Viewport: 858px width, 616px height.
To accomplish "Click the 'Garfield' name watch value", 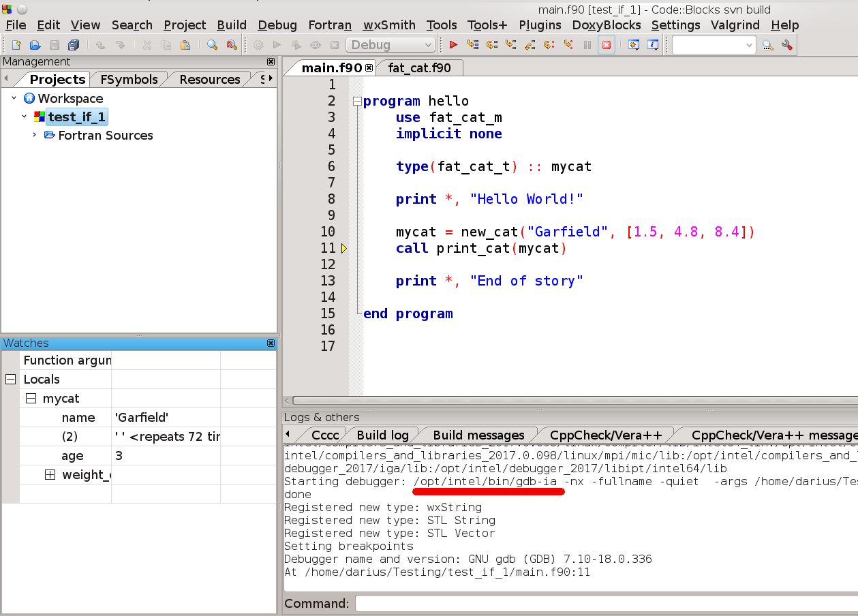I will coord(142,418).
